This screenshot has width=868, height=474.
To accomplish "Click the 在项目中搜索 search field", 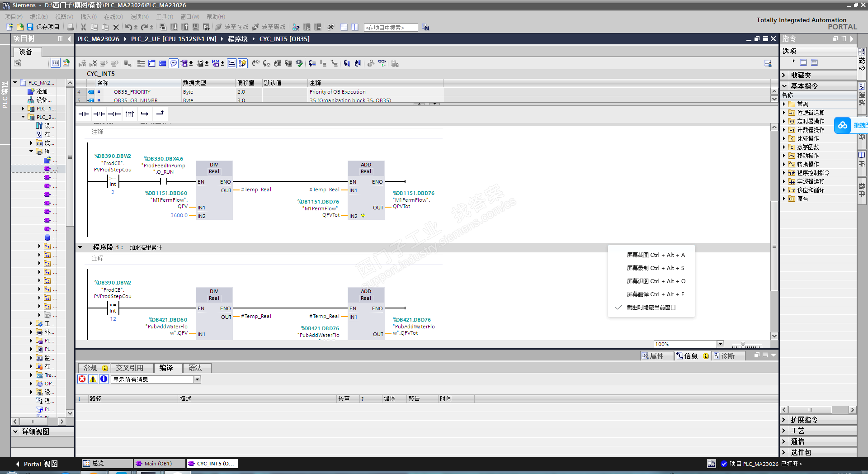I will tap(391, 28).
